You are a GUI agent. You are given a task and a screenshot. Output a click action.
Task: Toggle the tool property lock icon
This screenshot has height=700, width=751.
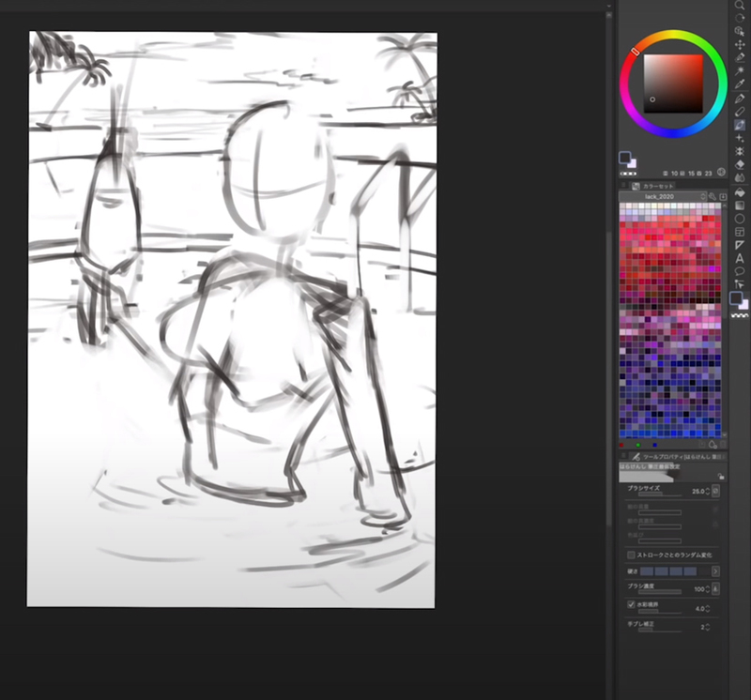tap(720, 477)
